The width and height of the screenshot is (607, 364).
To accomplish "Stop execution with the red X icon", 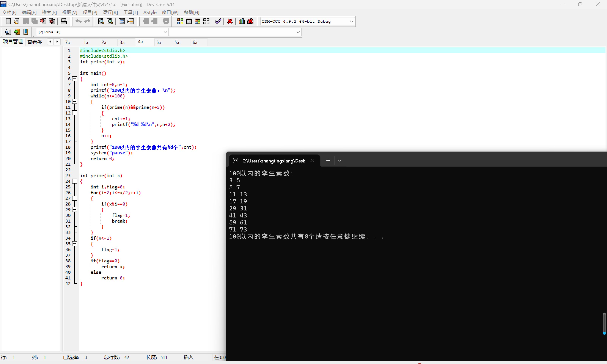I will click(x=230, y=21).
